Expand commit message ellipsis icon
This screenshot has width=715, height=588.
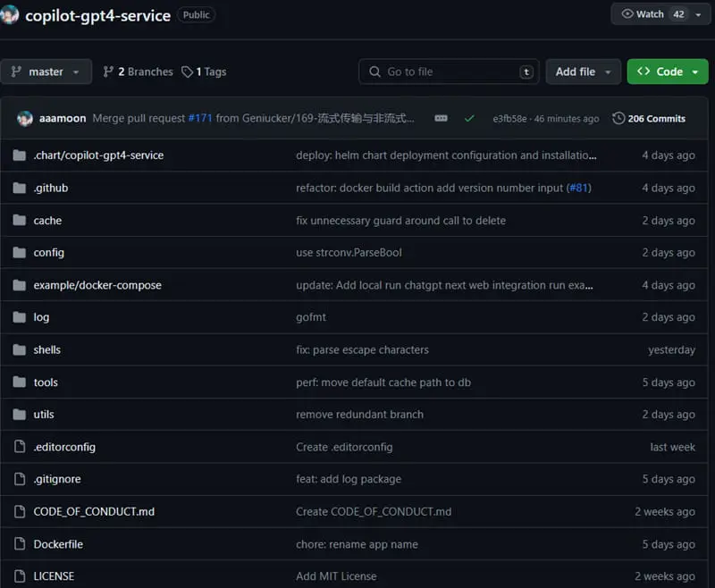click(x=441, y=118)
